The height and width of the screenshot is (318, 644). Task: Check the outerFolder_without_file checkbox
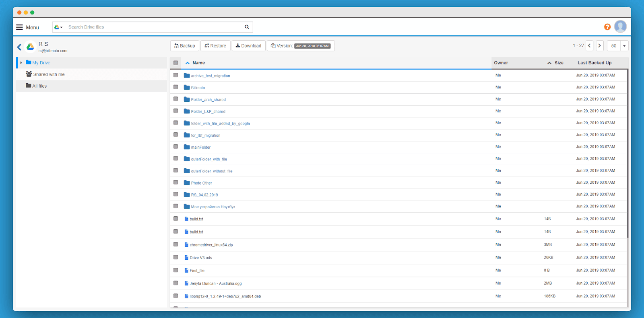(x=175, y=170)
